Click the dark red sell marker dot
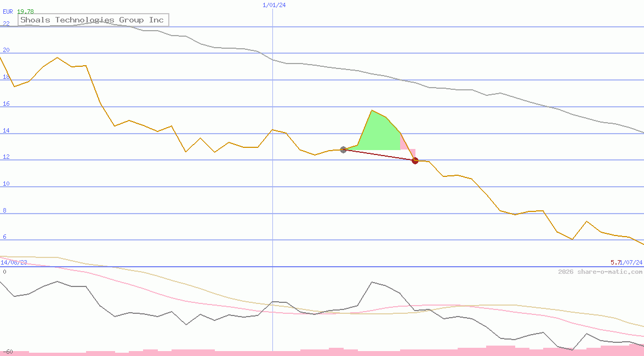This screenshot has height=356, width=644. (415, 160)
